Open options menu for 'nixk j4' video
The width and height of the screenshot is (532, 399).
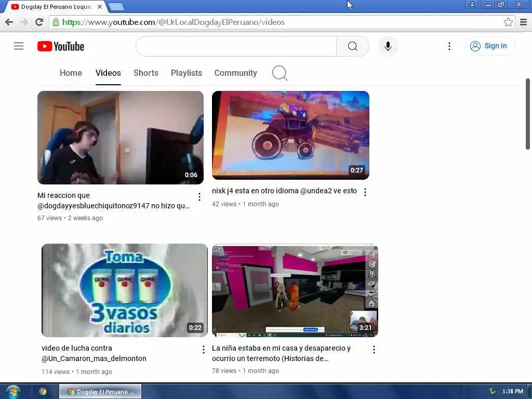pyautogui.click(x=365, y=192)
